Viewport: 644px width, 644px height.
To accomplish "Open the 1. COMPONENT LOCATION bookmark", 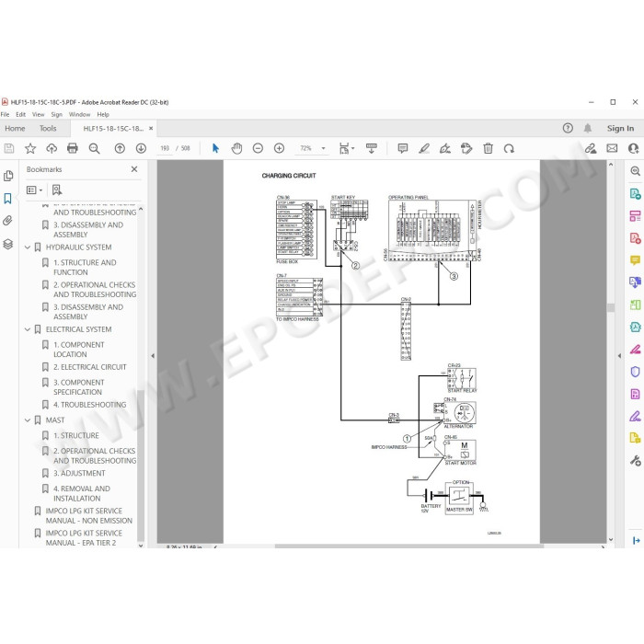I will coord(79,350).
